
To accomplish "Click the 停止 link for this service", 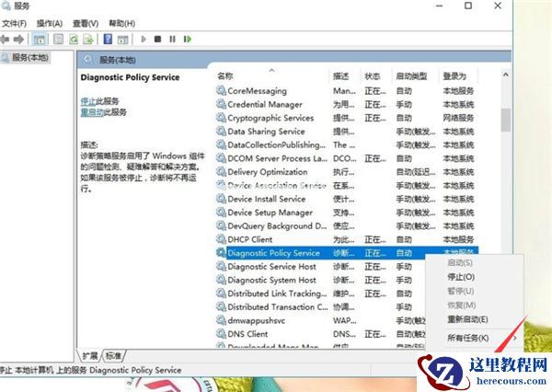I will pyautogui.click(x=88, y=101).
